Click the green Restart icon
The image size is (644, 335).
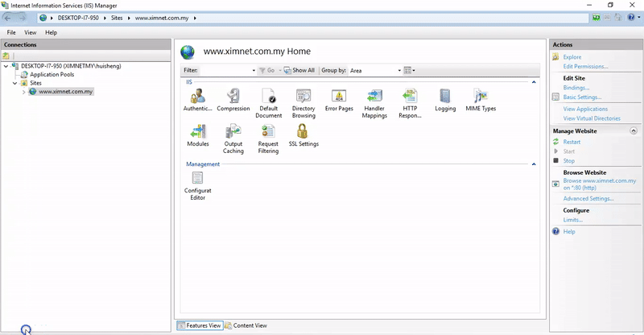(x=555, y=142)
